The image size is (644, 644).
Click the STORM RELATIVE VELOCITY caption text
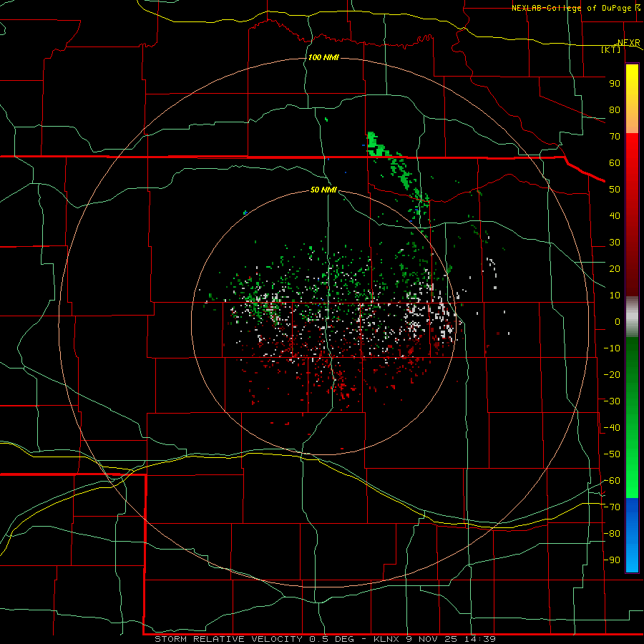(x=230, y=639)
